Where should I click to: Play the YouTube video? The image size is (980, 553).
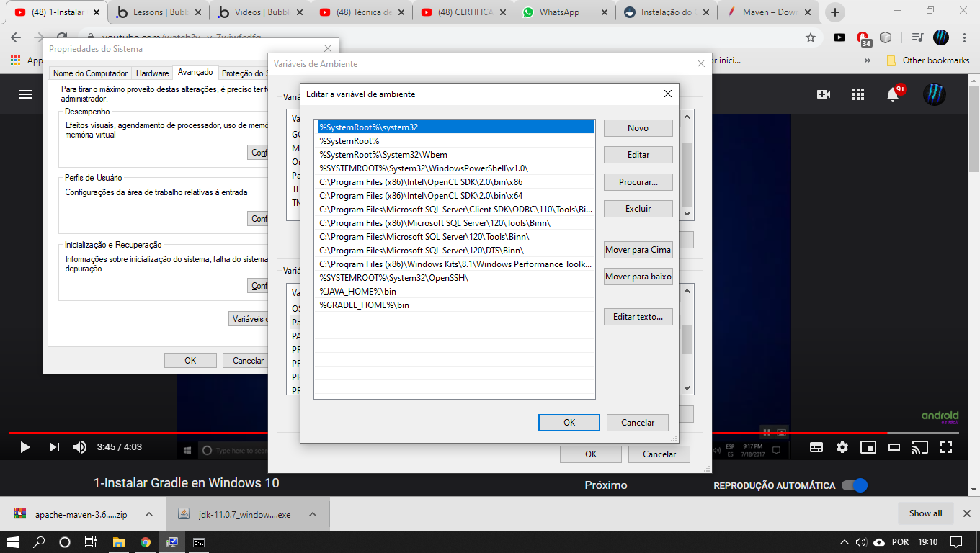click(25, 447)
